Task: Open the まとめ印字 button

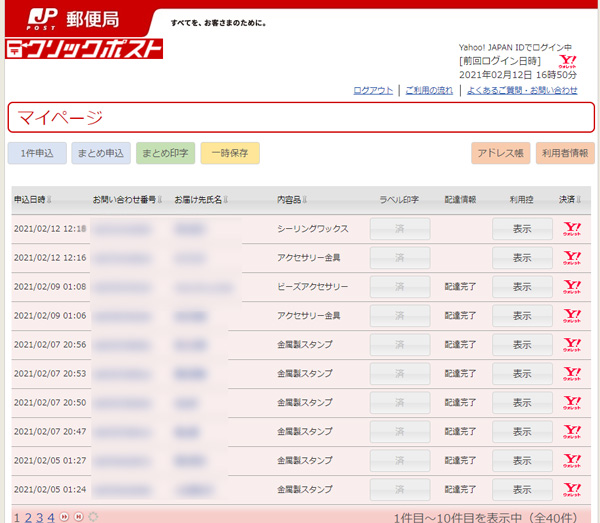Action: pos(165,153)
